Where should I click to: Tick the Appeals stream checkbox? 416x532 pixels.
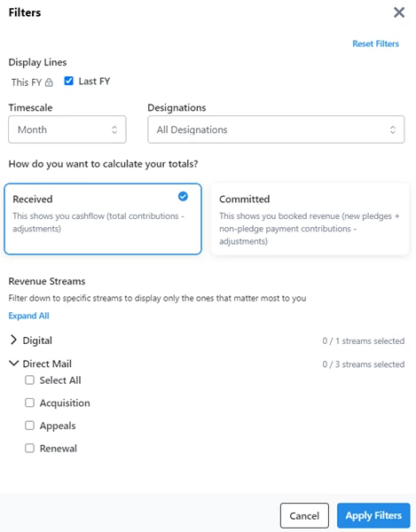point(29,426)
